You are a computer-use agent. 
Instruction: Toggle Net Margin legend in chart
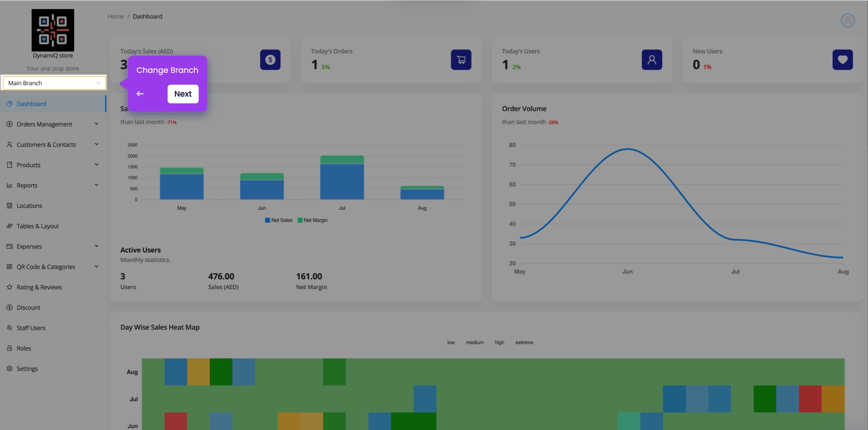pyautogui.click(x=313, y=220)
